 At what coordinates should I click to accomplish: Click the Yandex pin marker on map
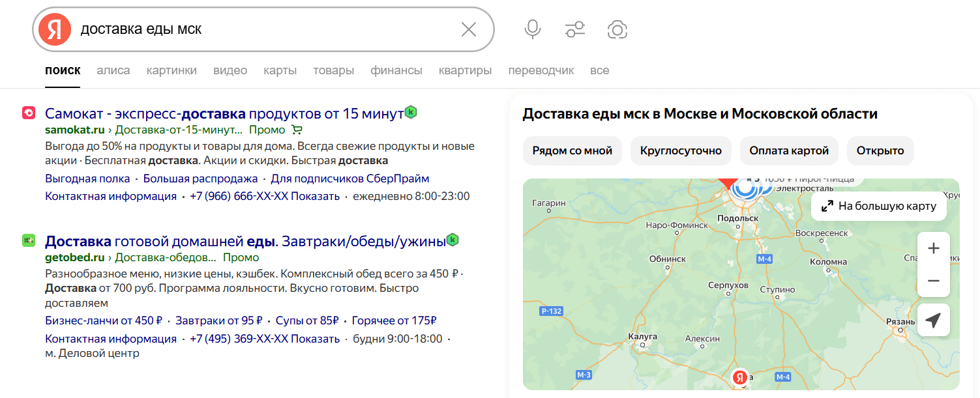coord(739,377)
